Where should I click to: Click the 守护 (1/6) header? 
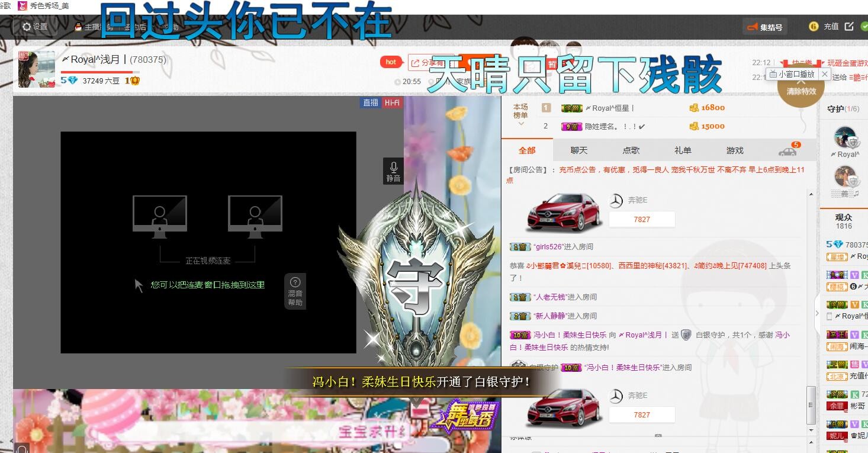coord(843,108)
